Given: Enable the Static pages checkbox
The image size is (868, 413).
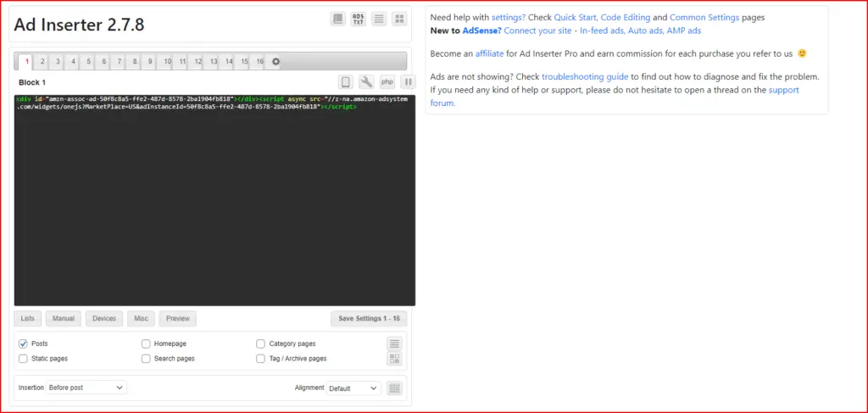Looking at the screenshot, I should pos(23,359).
